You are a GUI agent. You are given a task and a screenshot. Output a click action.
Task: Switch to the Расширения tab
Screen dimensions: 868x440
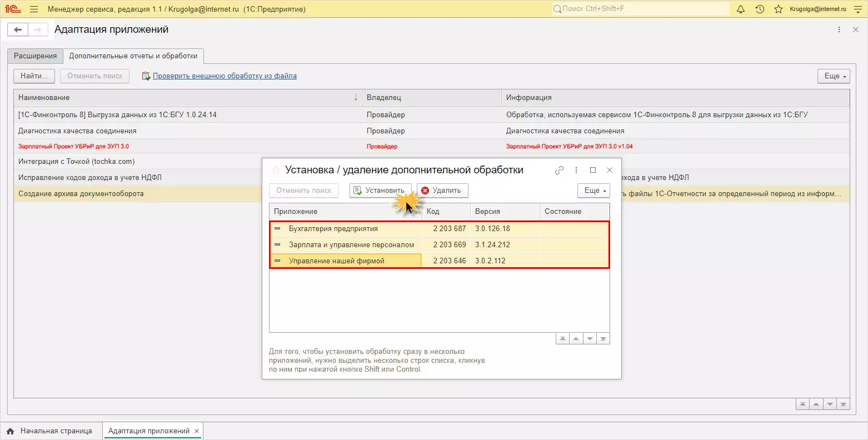[36, 56]
